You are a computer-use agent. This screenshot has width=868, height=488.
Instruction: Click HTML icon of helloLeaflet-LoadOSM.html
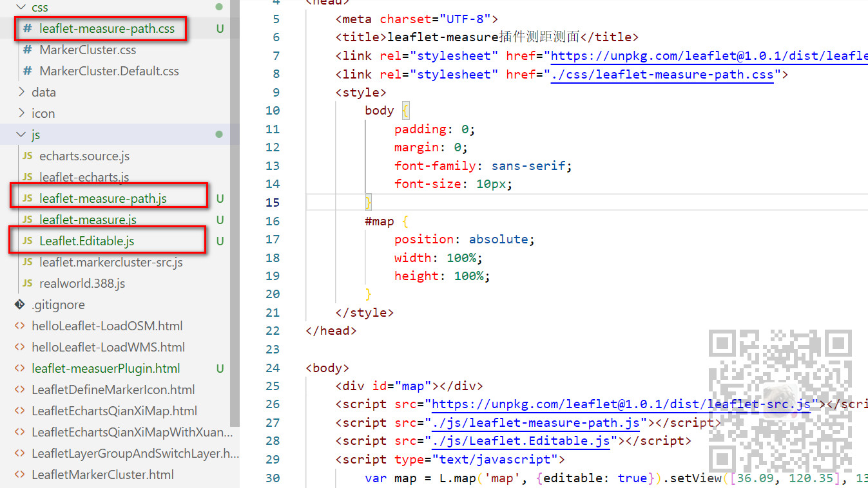click(19, 326)
